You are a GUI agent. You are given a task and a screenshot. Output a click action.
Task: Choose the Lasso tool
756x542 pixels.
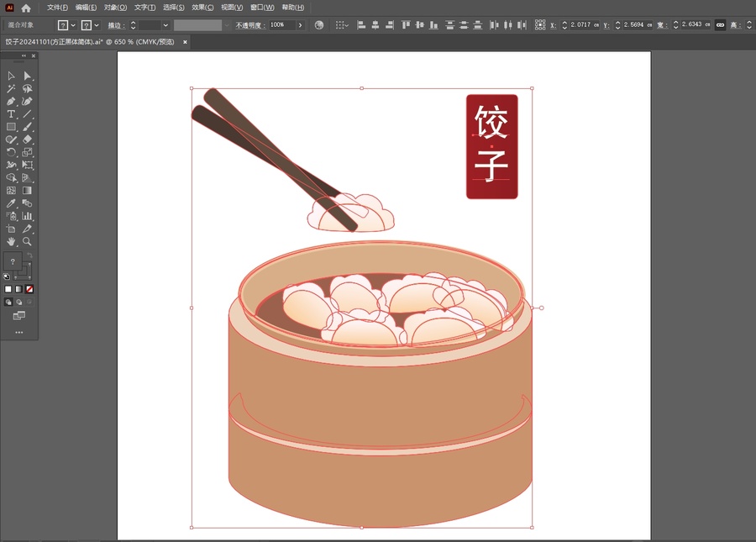(27, 89)
